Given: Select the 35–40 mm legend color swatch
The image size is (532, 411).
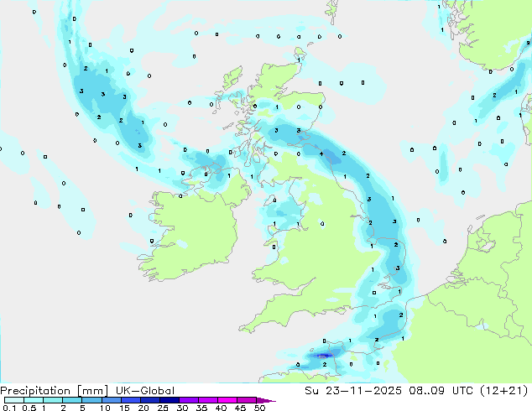Looking at the screenshot, I should 208,400.
